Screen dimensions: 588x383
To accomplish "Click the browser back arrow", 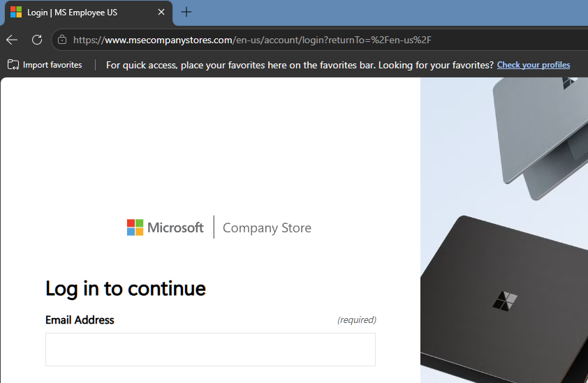I will [x=12, y=40].
